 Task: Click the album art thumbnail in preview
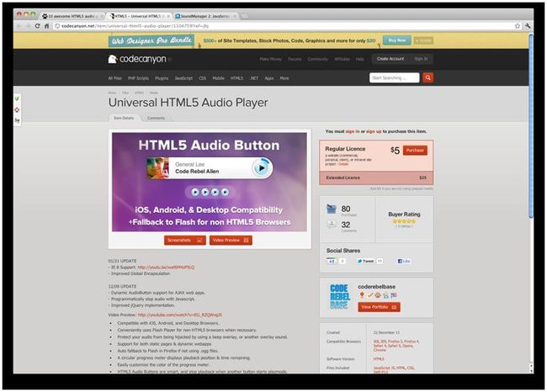[x=158, y=168]
